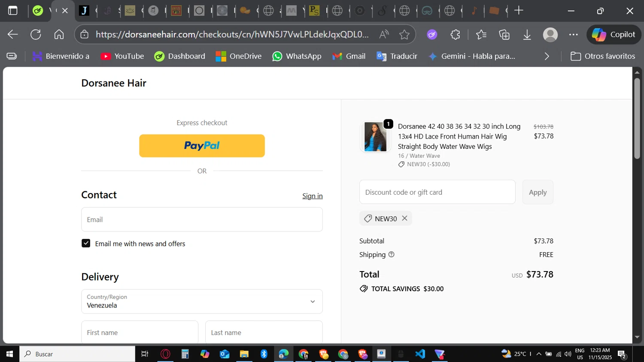This screenshot has width=644, height=362.
Task: Click the PayPal express checkout button
Action: (x=202, y=146)
